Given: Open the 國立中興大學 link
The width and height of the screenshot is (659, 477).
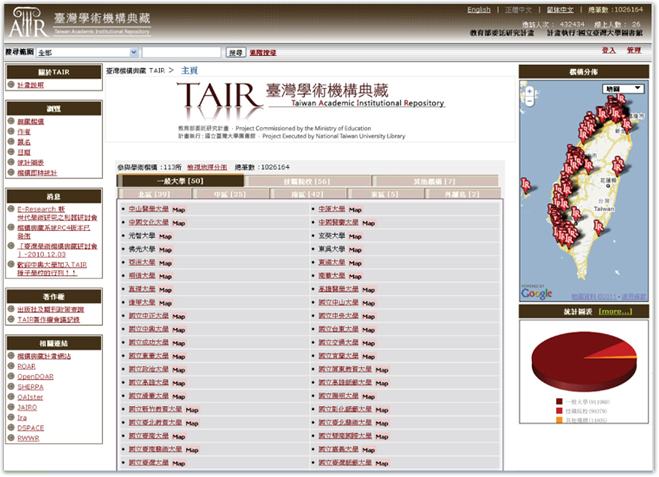Looking at the screenshot, I should point(148,329).
